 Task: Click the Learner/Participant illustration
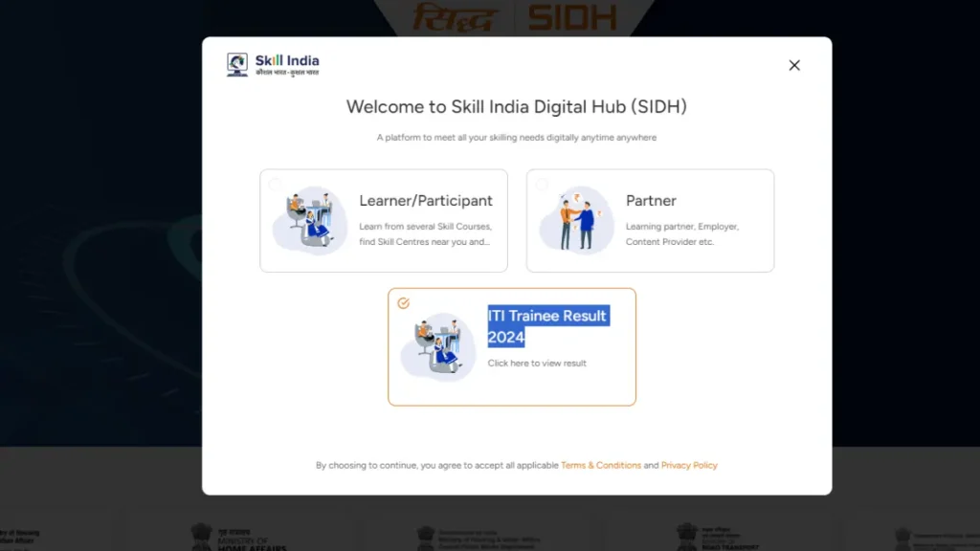tap(310, 220)
